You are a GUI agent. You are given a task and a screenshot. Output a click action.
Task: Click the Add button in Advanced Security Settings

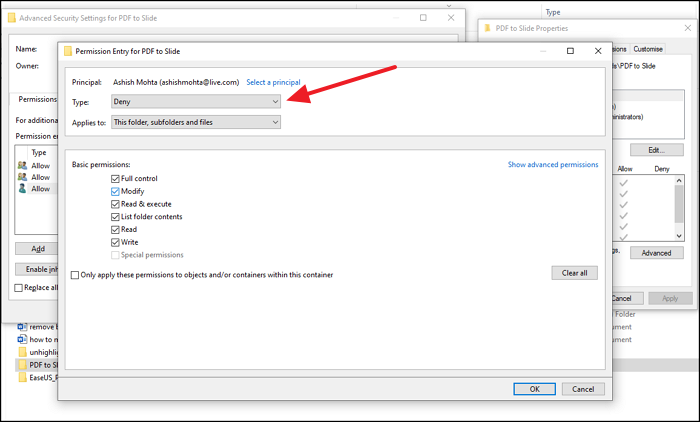coord(38,249)
